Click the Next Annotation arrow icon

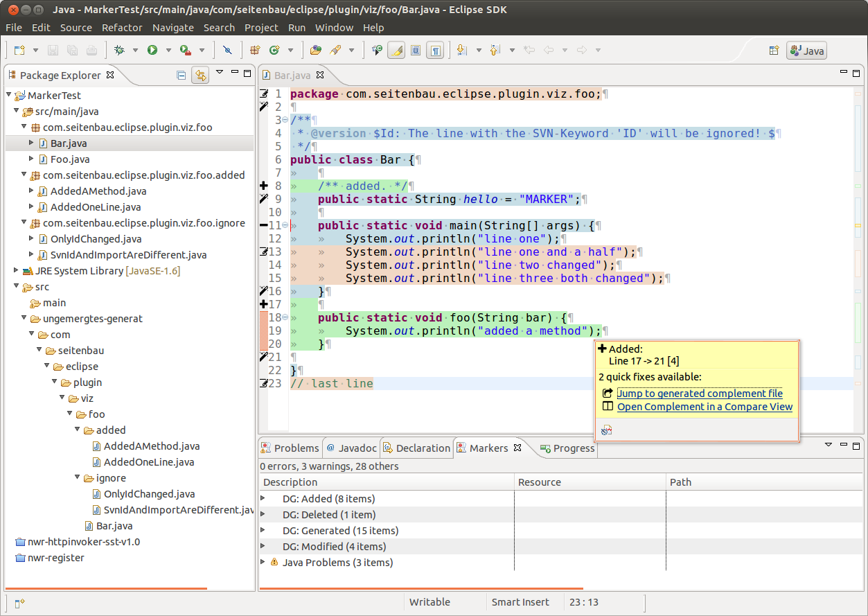(461, 50)
